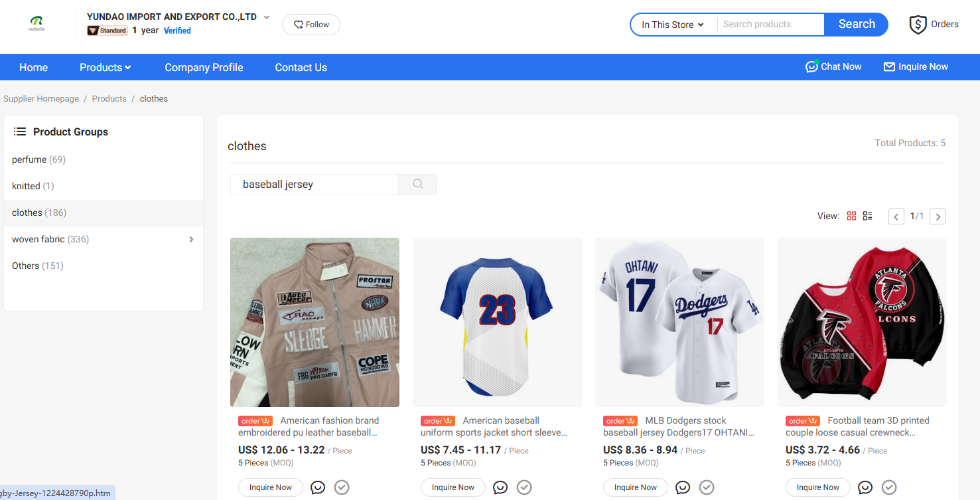Select the grid view icon
The width and height of the screenshot is (980, 500).
click(x=852, y=215)
